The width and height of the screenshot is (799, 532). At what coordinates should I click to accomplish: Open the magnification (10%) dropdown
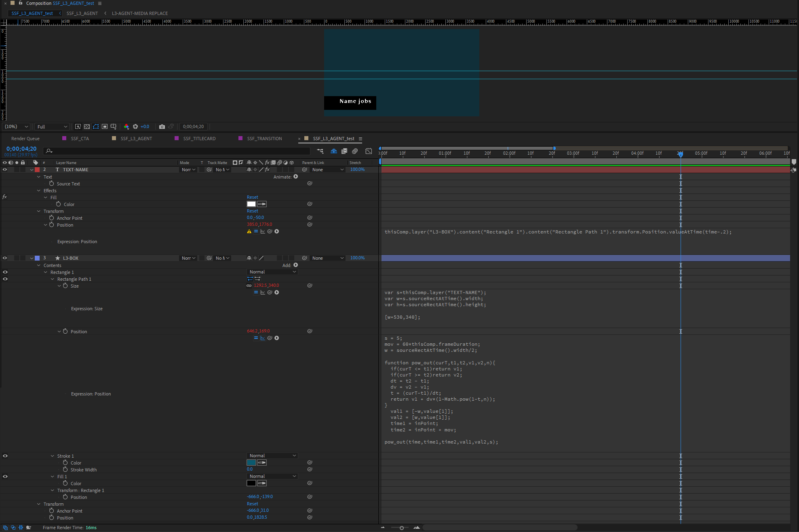point(16,126)
